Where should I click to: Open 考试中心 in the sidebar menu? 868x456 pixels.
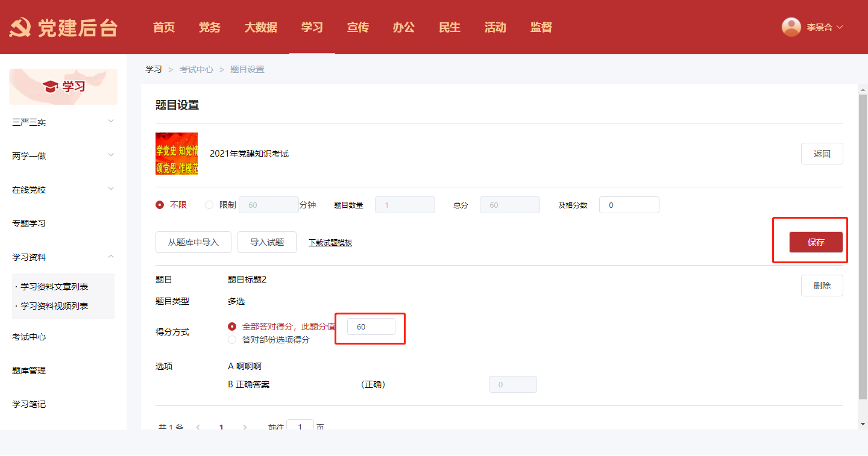pos(29,337)
